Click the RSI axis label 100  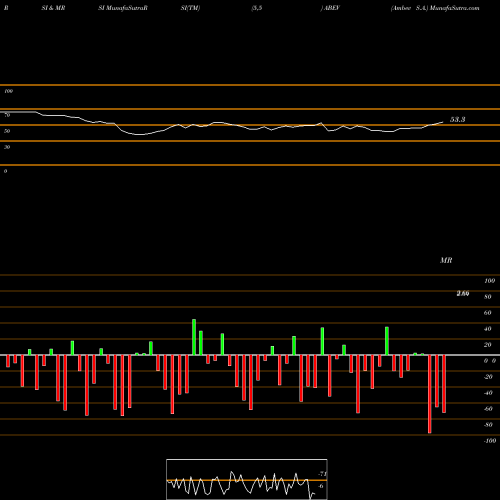point(8,91)
